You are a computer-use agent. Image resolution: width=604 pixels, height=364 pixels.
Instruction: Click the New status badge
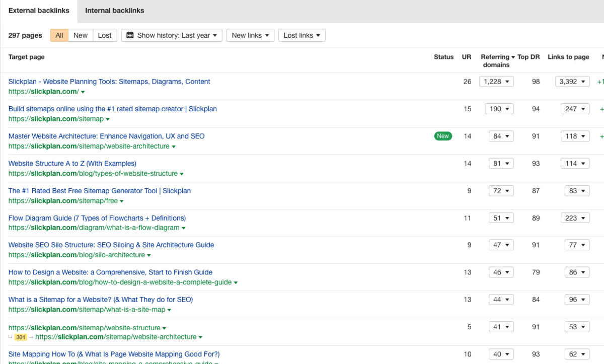tap(443, 136)
